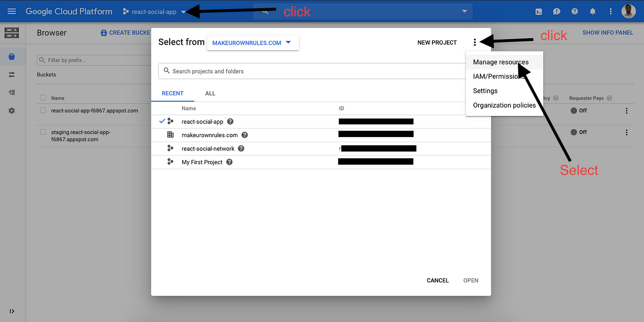Open row menu for first bucket with Off status
Viewport: 644px width, 322px height.
pyautogui.click(x=626, y=110)
